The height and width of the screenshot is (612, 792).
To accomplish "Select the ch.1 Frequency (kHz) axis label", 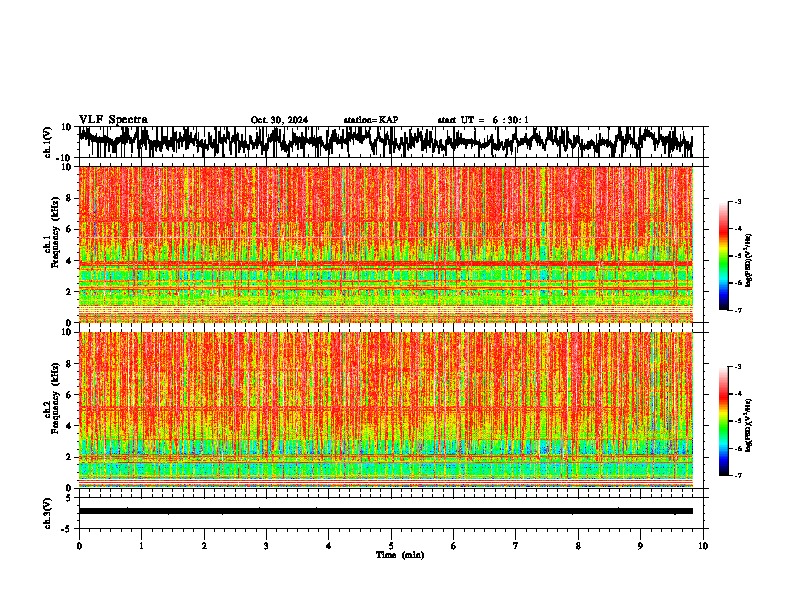I will (x=53, y=232).
